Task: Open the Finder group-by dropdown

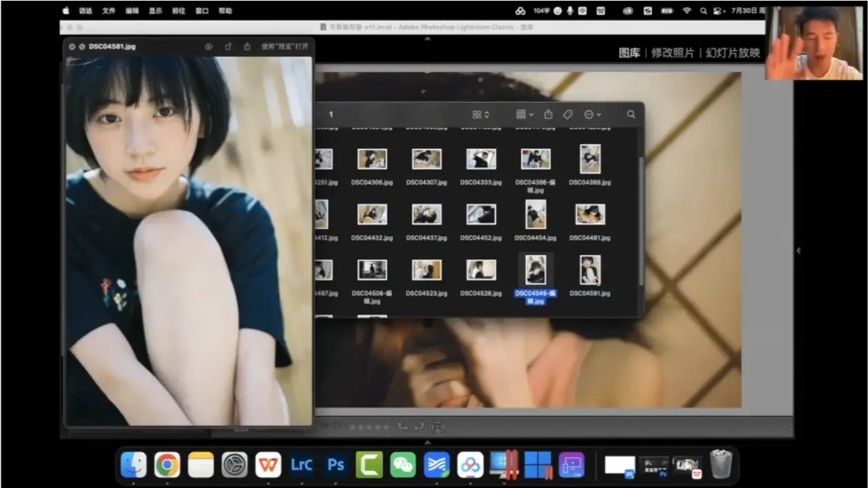Action: 525,114
